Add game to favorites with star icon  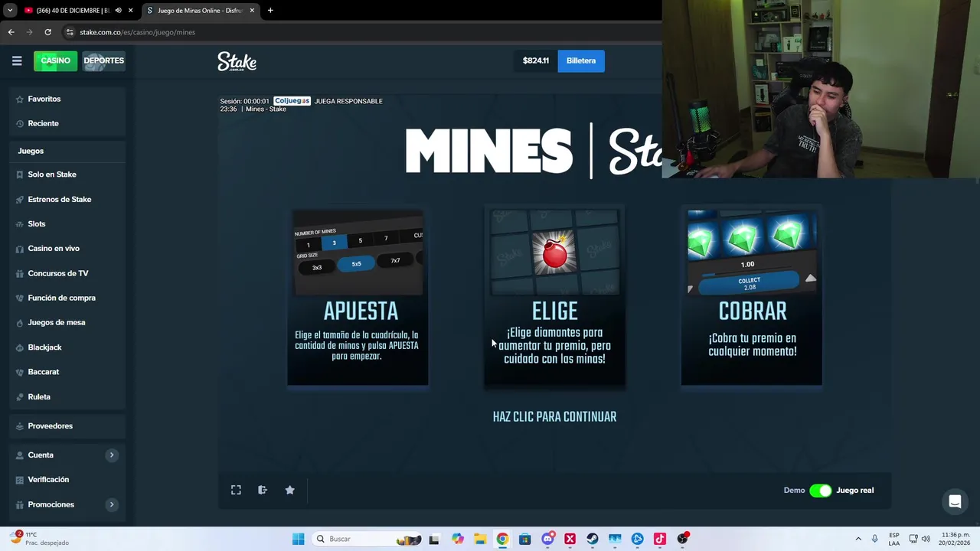point(289,490)
